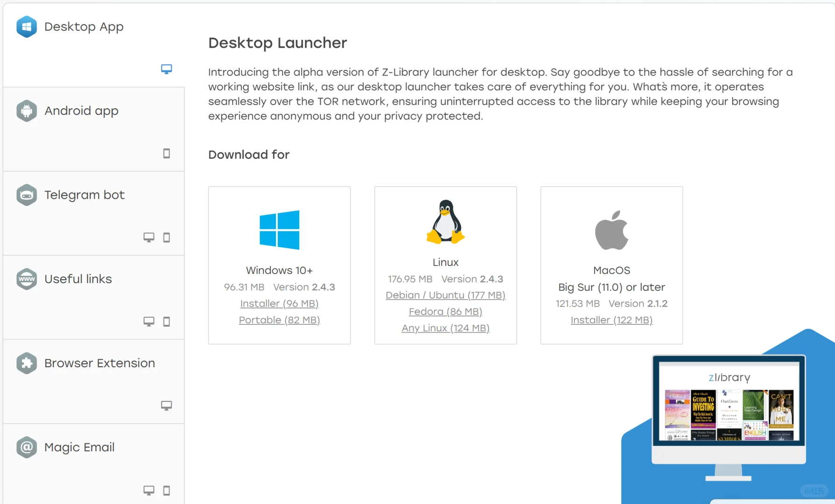Viewport: 835px width, 504px height.
Task: Click the Linux penguin logo
Action: (x=446, y=222)
